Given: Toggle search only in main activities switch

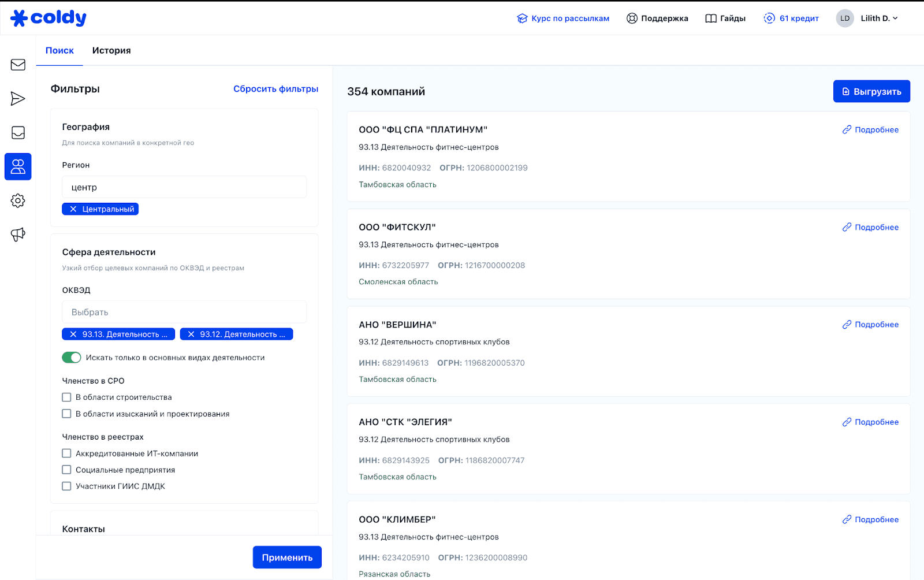Looking at the screenshot, I should pos(72,358).
